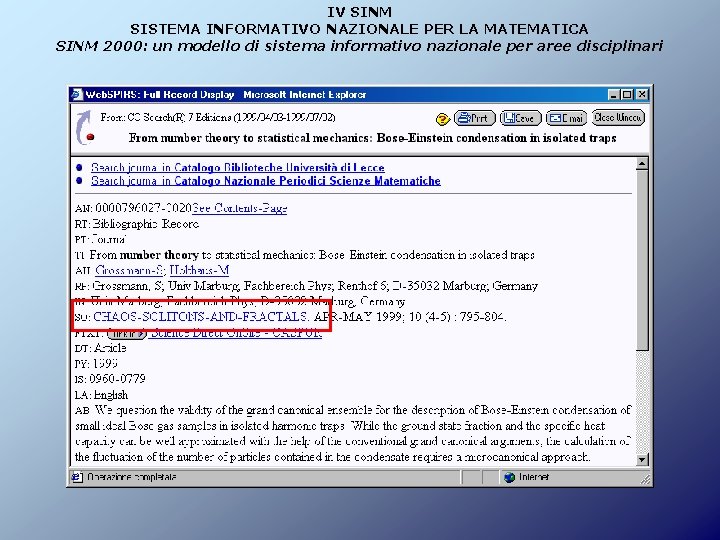Click the LA: English line
Image resolution: width=720 pixels, height=540 pixels.
pos(101,395)
